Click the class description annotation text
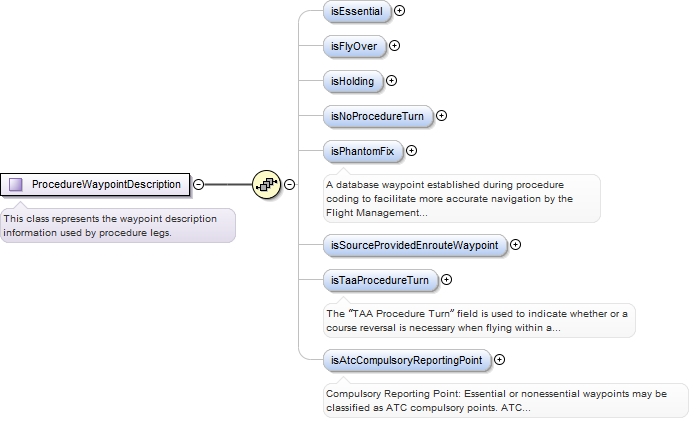The width and height of the screenshot is (696, 421). click(x=116, y=225)
